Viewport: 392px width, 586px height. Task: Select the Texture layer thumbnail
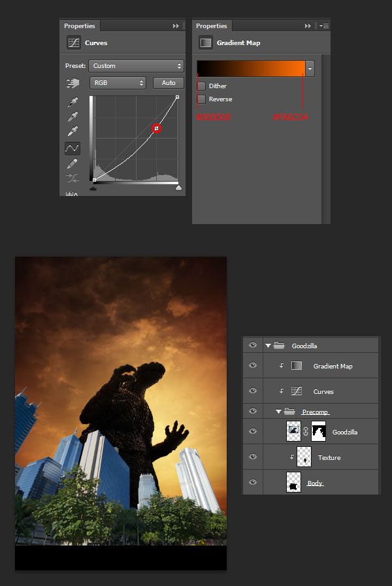tap(304, 457)
